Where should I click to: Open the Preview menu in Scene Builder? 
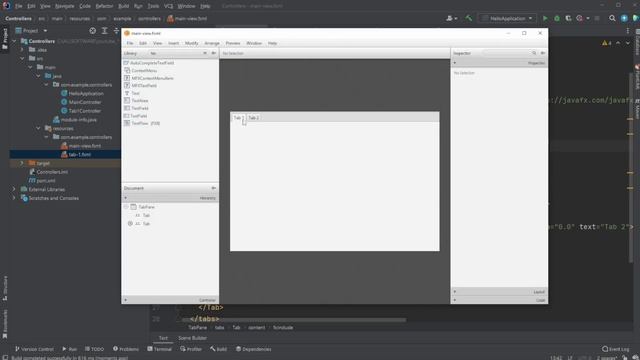click(233, 43)
